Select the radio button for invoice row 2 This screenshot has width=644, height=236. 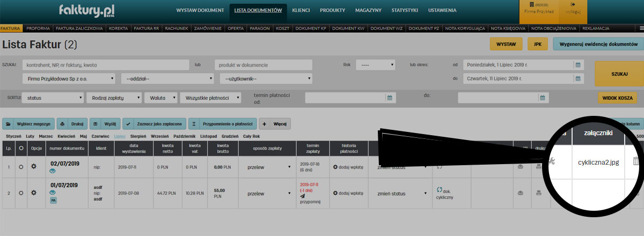21,193
